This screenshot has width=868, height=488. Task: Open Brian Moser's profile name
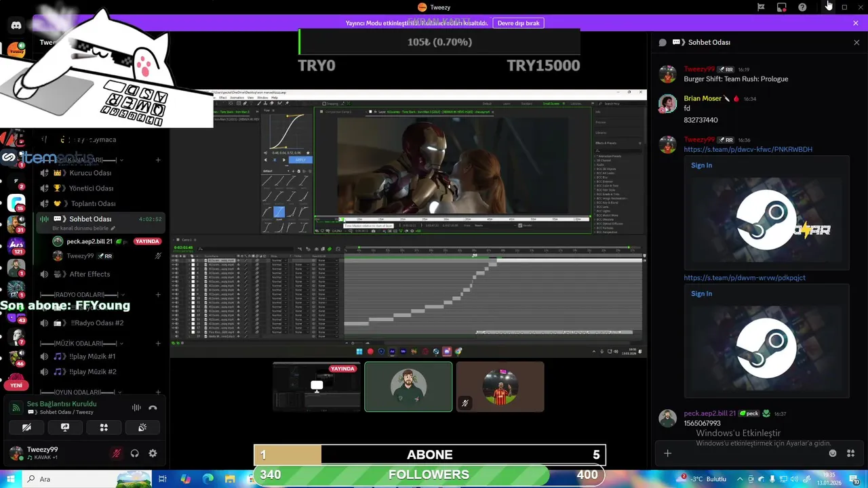tap(703, 98)
